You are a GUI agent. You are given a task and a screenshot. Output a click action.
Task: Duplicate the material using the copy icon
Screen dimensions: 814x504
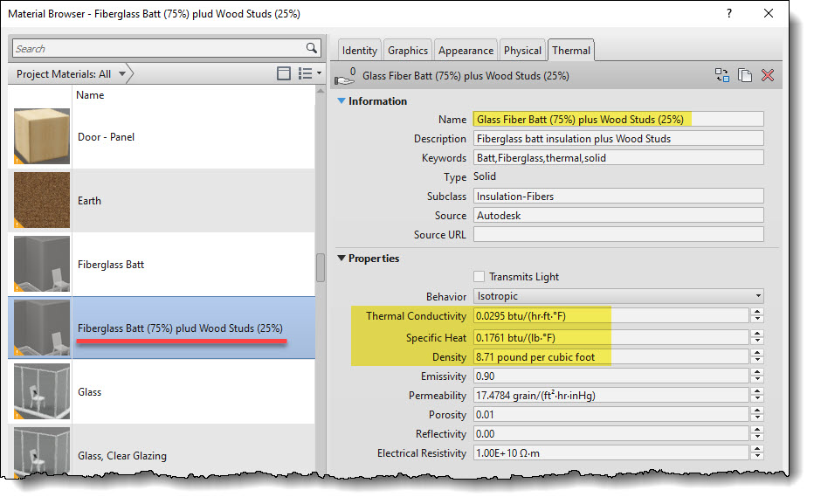point(745,75)
